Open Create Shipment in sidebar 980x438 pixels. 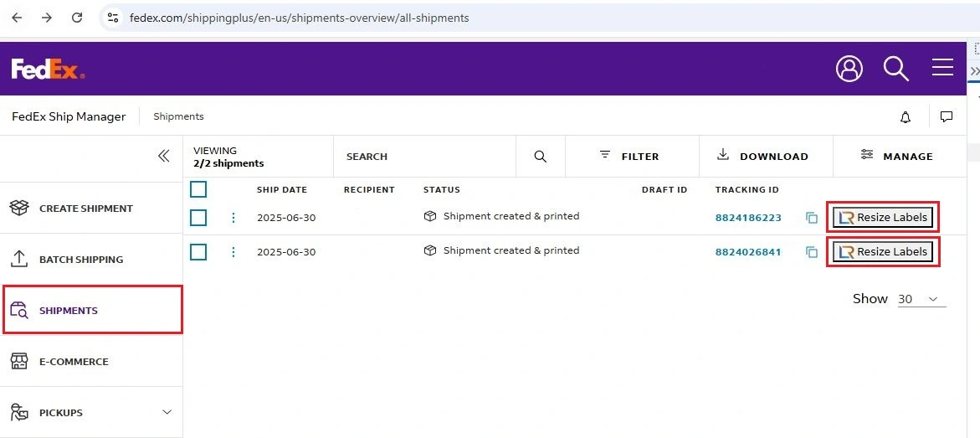(85, 209)
